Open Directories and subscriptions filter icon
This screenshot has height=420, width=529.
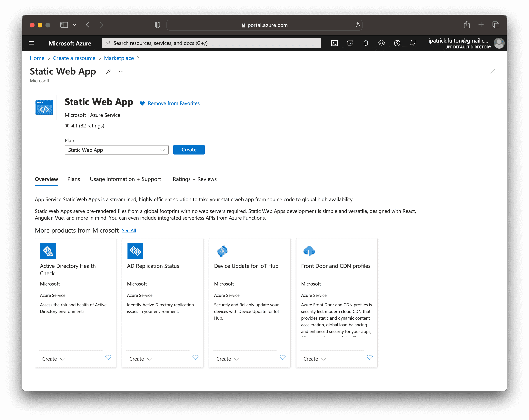pos(350,43)
